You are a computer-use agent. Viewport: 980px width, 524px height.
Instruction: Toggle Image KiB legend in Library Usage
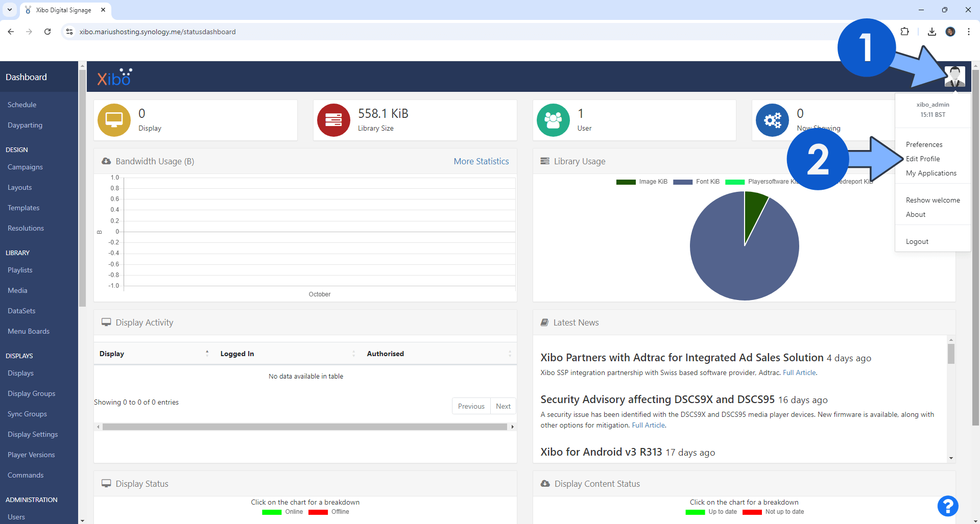641,182
